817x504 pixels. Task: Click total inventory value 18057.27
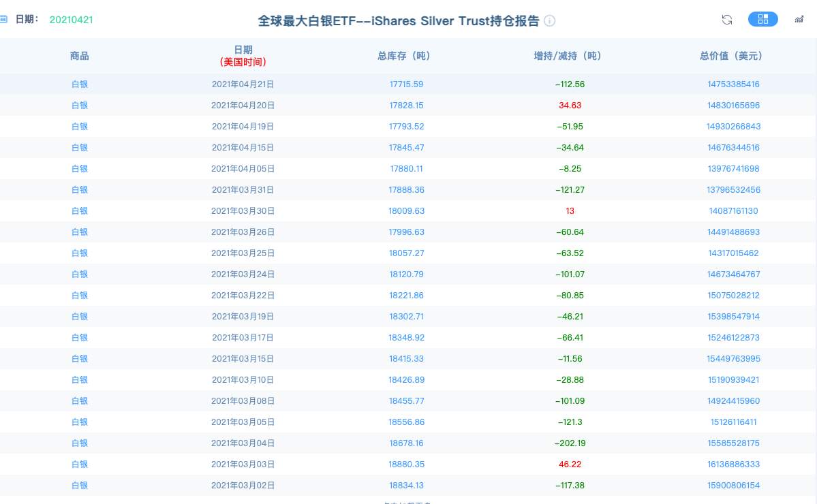click(406, 253)
